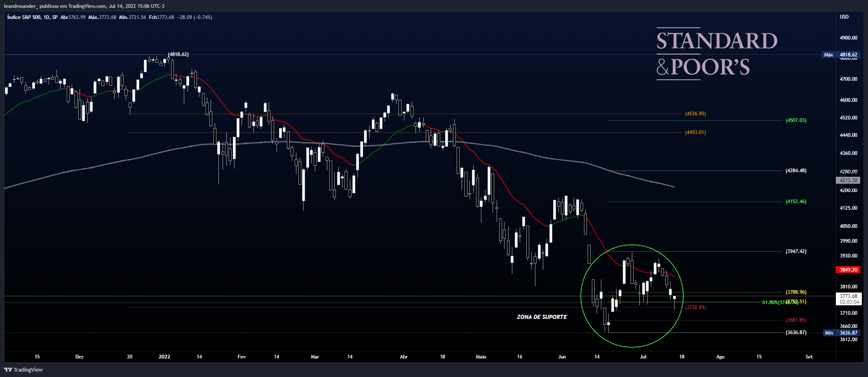Image resolution: width=868 pixels, height=377 pixels.
Task: Click the 4125.00 price axis value
Action: (x=848, y=208)
